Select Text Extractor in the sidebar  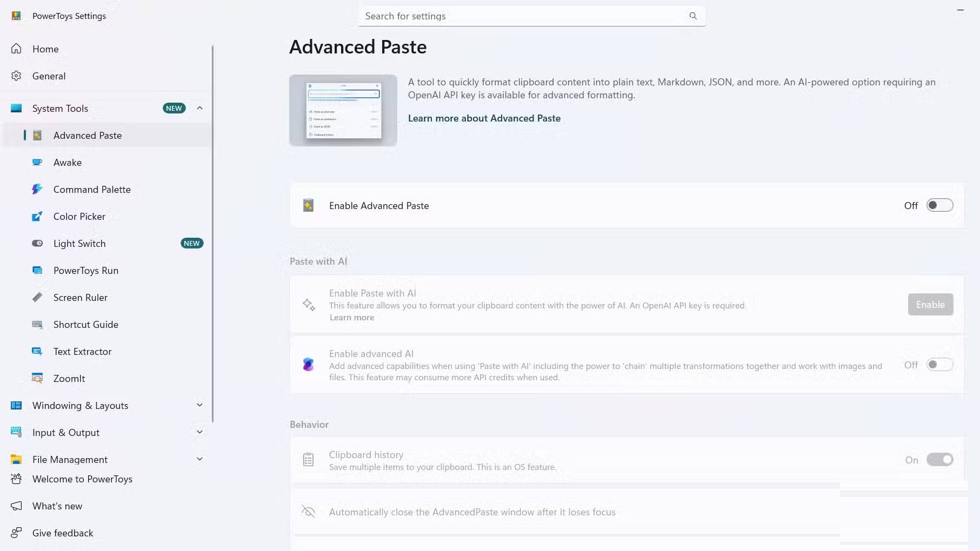(106, 351)
